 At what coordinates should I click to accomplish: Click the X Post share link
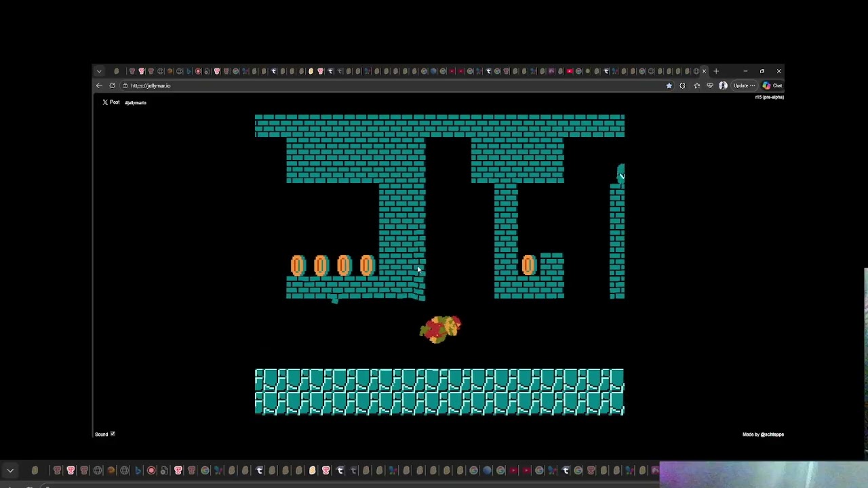tap(111, 102)
